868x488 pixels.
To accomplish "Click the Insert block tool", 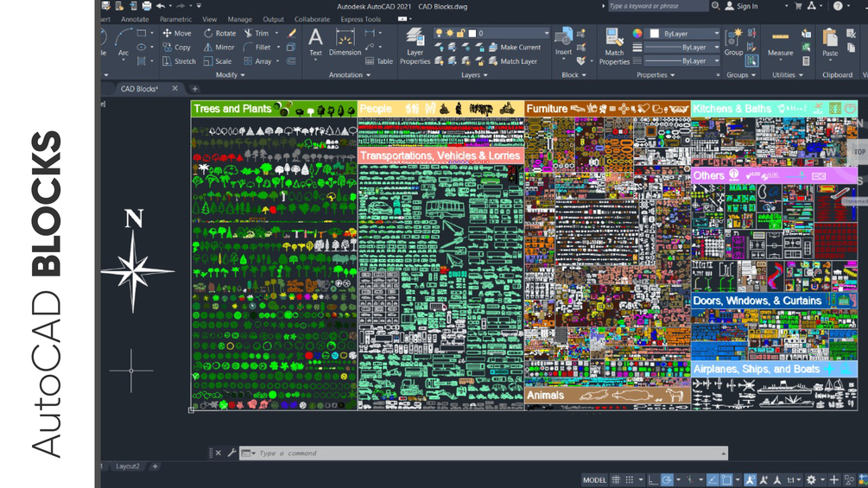I will [563, 42].
